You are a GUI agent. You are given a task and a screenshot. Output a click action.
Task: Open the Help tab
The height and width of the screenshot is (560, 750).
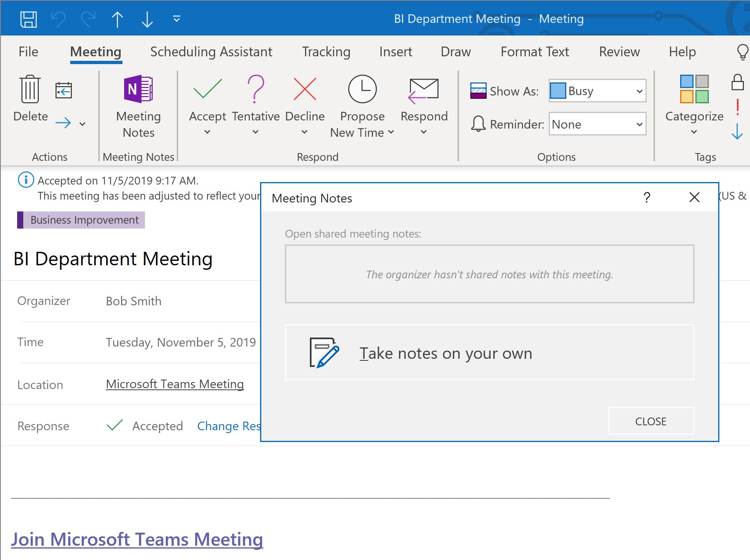682,52
